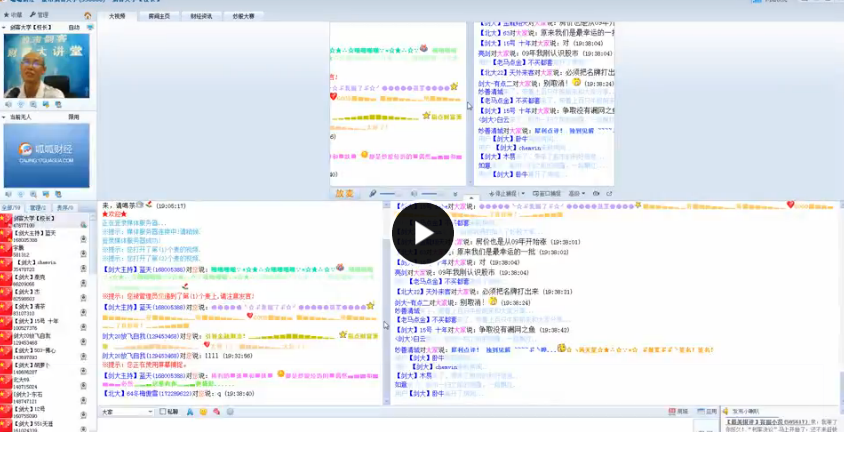Collapse the 剑雷大学【校长】 video panel
Image resolution: width=844 pixels, height=455 pixels.
4,27
